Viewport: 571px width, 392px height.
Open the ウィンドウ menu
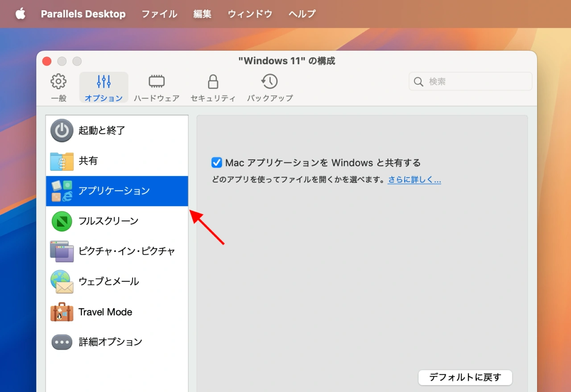(x=250, y=14)
